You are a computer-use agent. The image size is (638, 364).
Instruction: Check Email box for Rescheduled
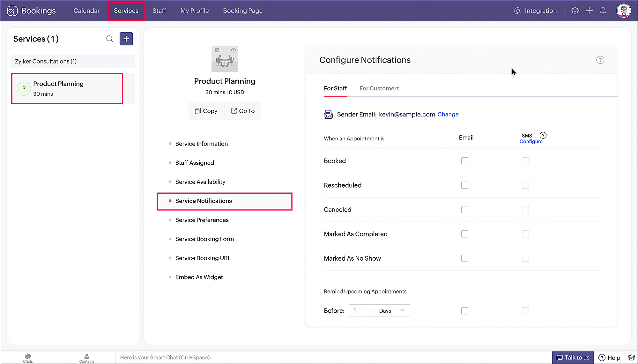point(464,185)
